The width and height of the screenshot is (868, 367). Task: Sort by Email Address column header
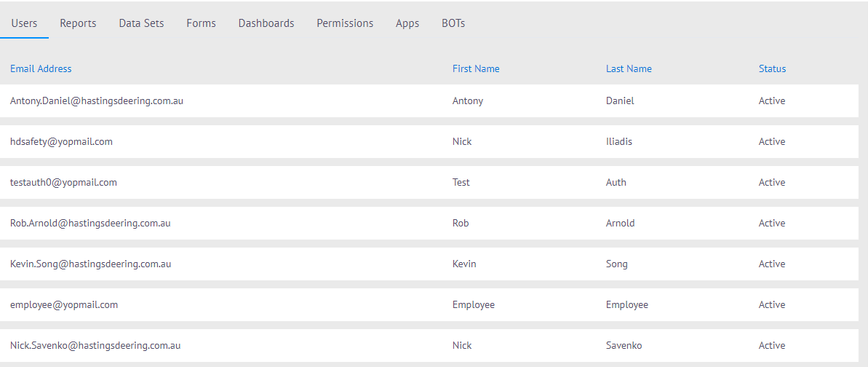(41, 68)
